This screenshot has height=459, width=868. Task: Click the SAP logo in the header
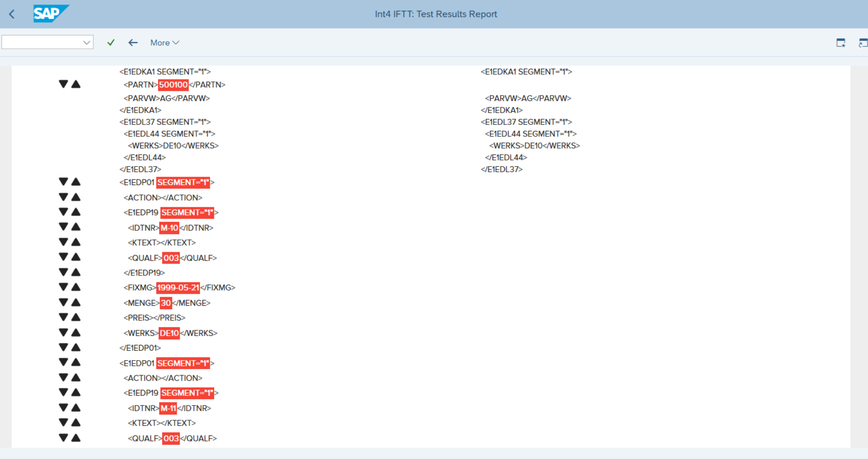pos(51,14)
